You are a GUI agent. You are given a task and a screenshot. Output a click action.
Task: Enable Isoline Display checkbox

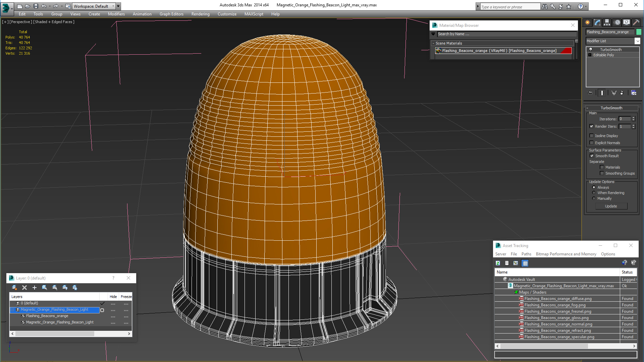pyautogui.click(x=592, y=136)
